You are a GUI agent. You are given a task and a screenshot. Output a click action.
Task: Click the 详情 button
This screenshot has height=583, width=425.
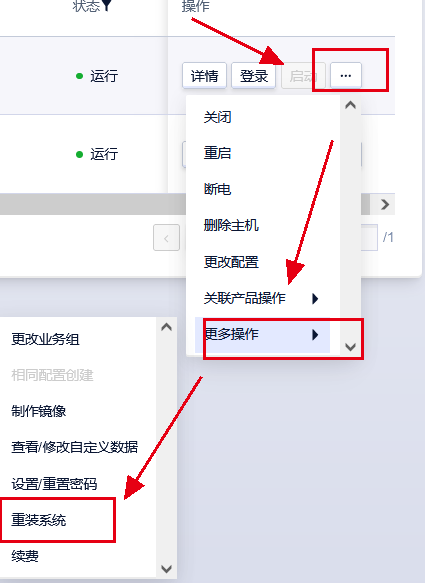tap(204, 76)
